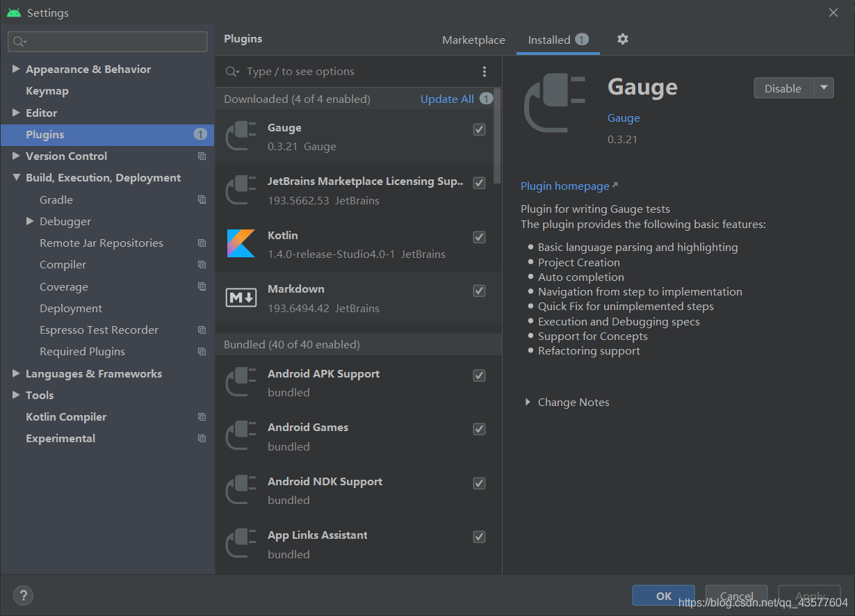This screenshot has height=616, width=855.
Task: Click the Gauge plugin icon in list
Action: tap(241, 136)
